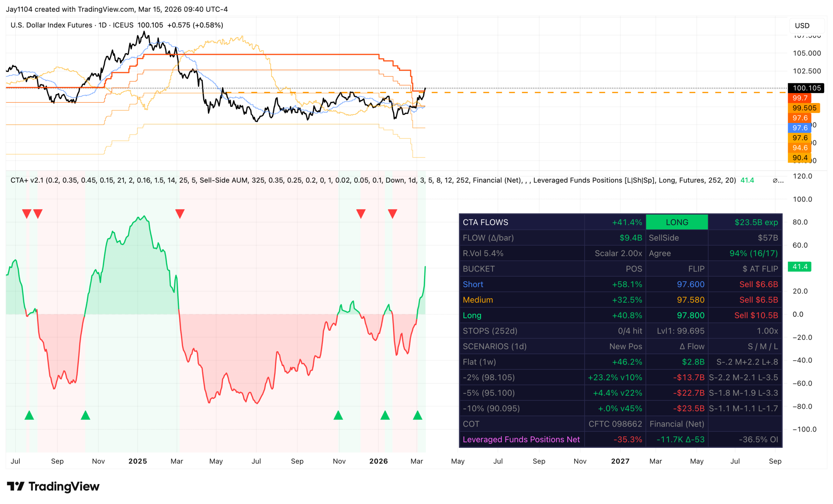Click the TradingView logo at bottom left
The height and width of the screenshot is (504, 833).
click(x=53, y=486)
